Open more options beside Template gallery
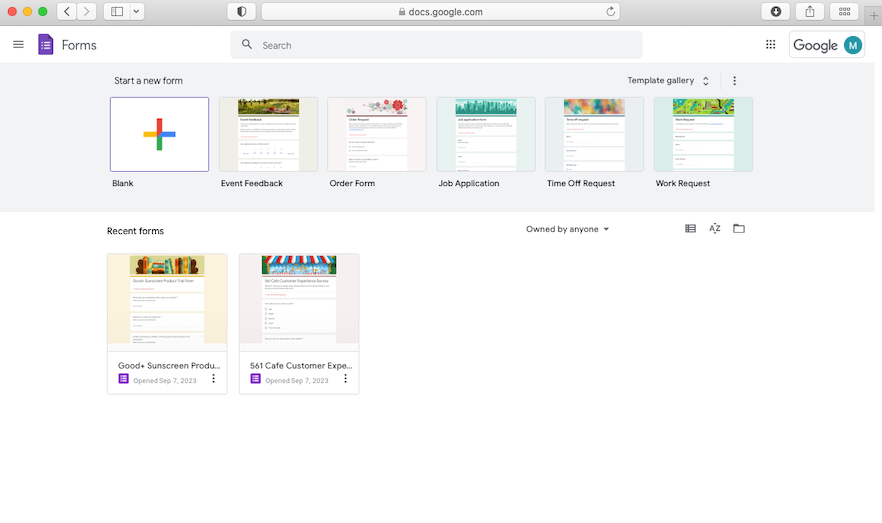882x523 pixels. click(x=735, y=81)
